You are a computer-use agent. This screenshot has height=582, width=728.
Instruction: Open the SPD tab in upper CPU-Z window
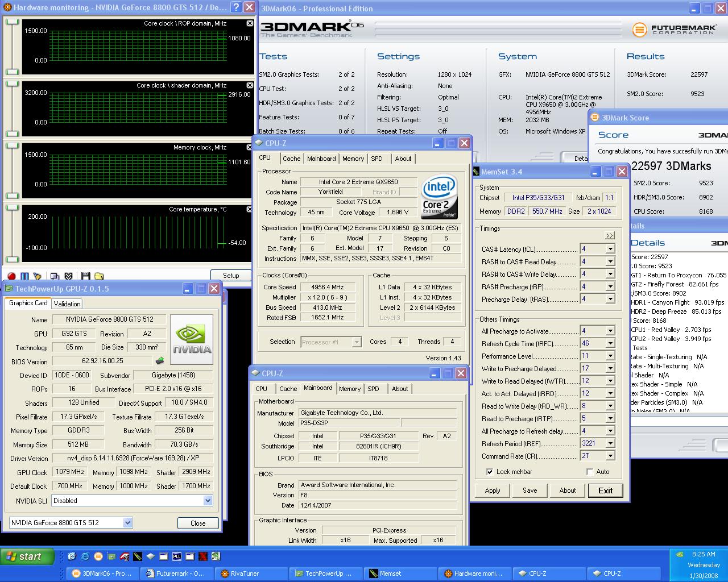[x=377, y=159]
